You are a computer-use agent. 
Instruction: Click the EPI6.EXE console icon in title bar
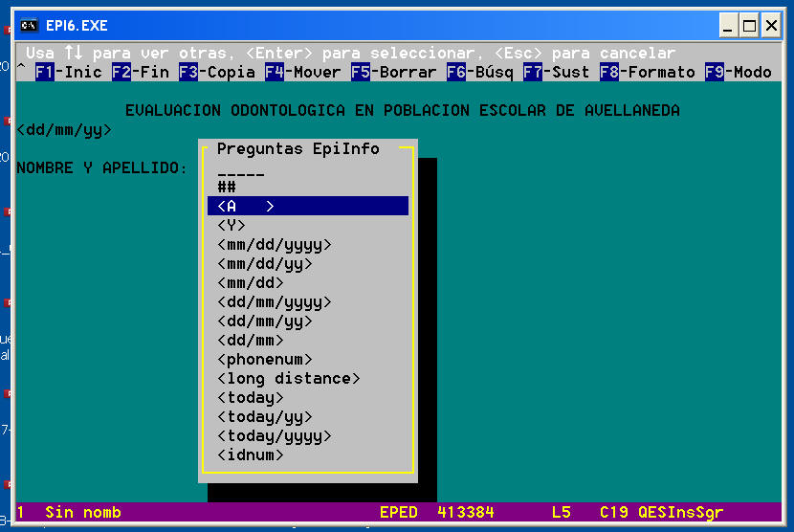tap(30, 25)
